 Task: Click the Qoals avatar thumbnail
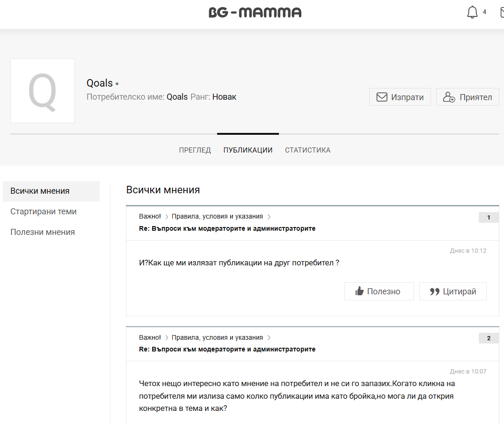click(x=43, y=91)
